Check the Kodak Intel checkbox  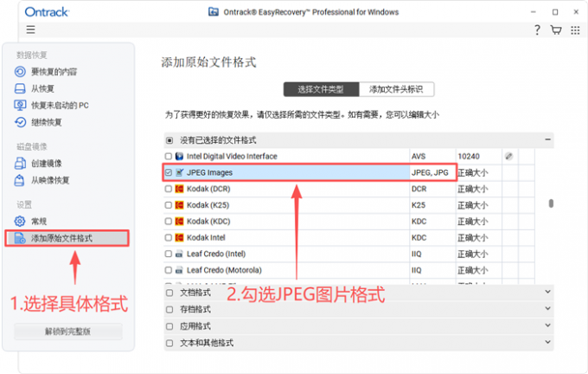point(169,238)
